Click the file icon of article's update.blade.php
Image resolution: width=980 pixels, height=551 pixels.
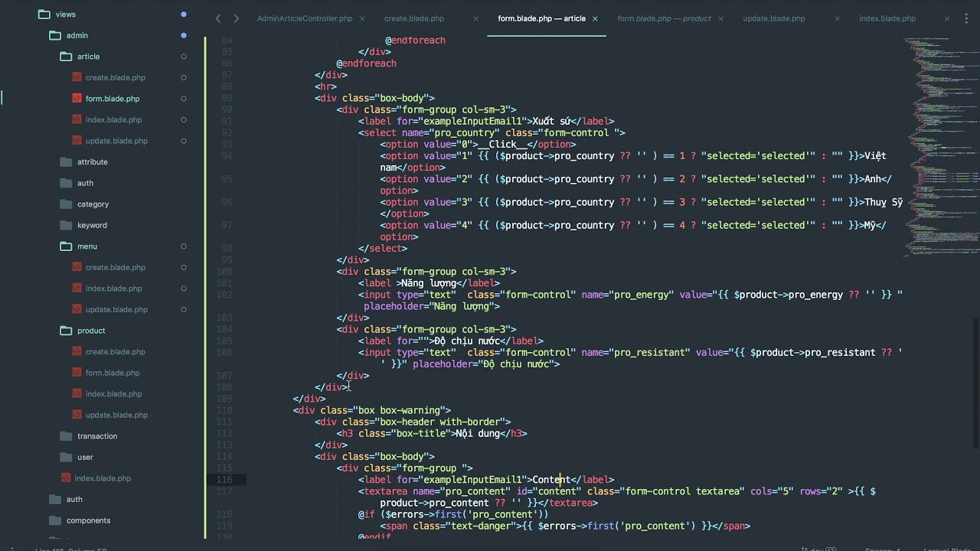pos(77,141)
